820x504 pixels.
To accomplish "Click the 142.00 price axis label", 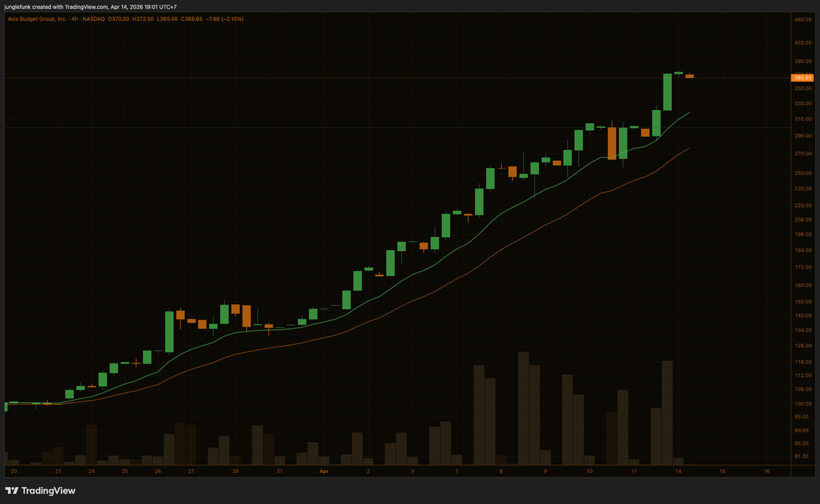I will (x=803, y=316).
